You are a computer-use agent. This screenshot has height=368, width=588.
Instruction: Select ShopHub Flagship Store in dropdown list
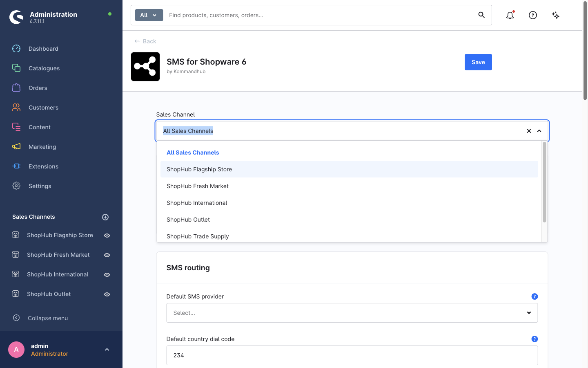349,169
